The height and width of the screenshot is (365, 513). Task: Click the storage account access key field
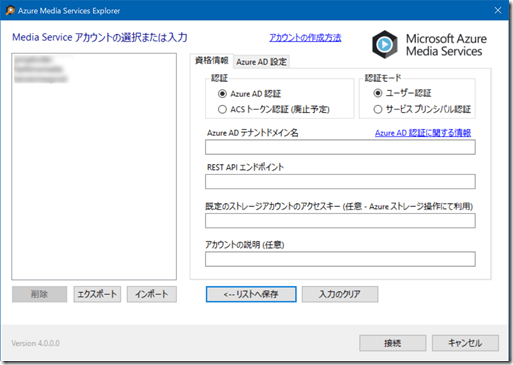coord(340,220)
